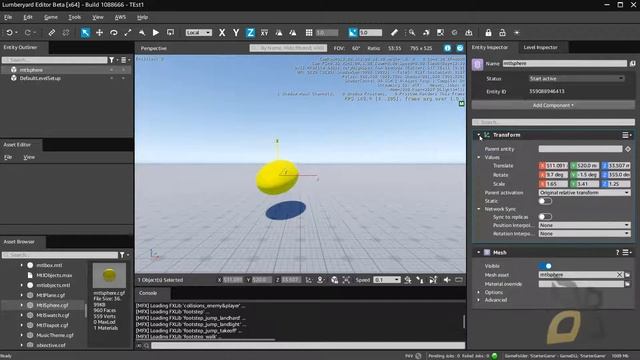The height and width of the screenshot is (360, 640).
Task: Constrain movement to Y axis
Action: 236,33
